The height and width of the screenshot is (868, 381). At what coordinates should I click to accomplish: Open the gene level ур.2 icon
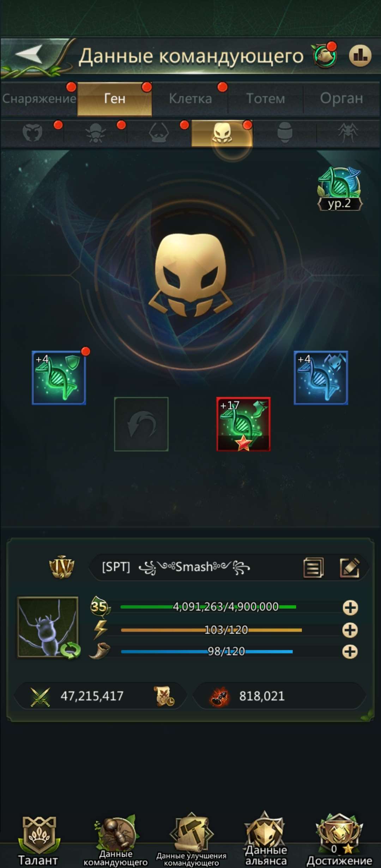point(340,189)
